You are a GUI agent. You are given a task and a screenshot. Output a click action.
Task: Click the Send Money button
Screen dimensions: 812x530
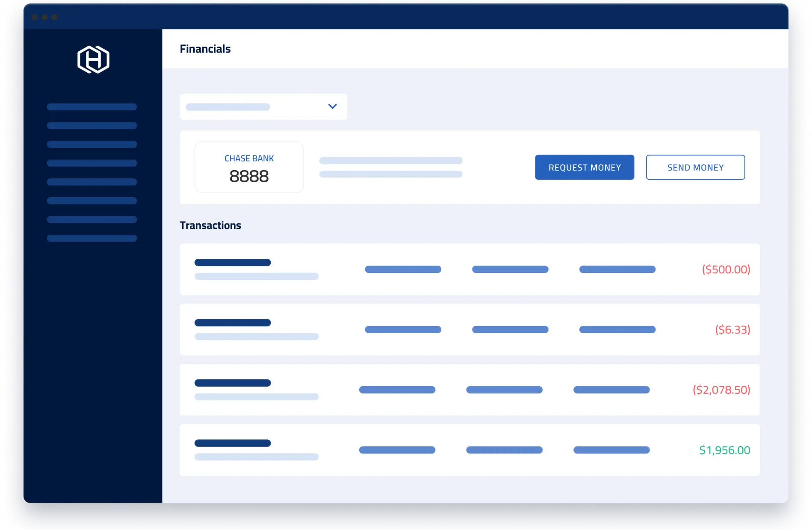(x=695, y=167)
